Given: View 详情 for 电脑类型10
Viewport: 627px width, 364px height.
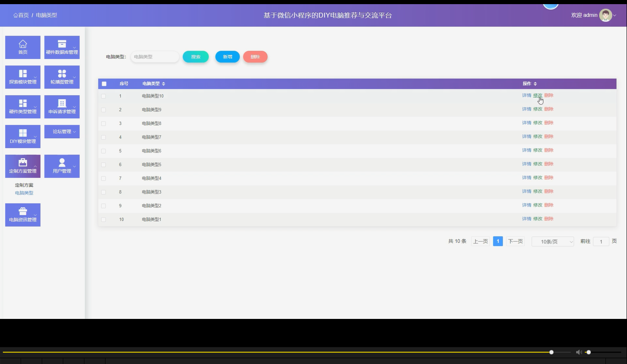Looking at the screenshot, I should coord(526,96).
